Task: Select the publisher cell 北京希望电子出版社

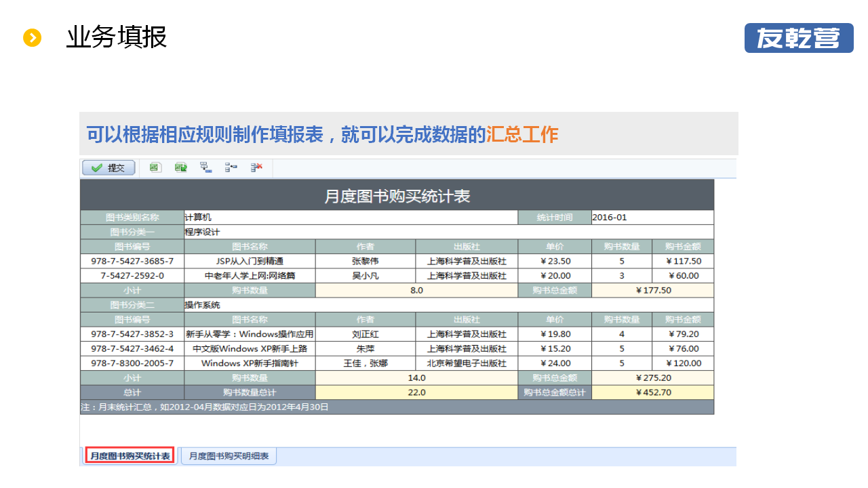Action: (467, 363)
